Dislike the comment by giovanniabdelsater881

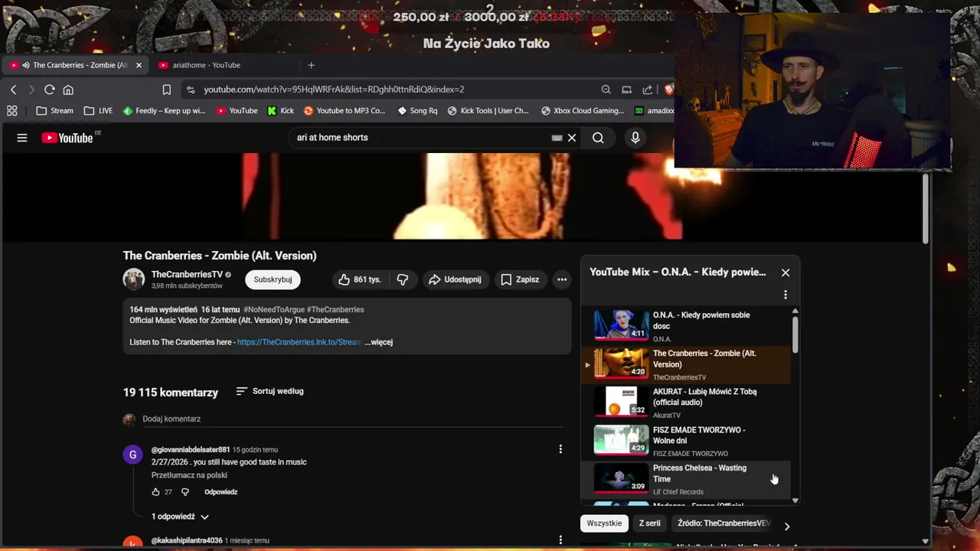pos(185,492)
